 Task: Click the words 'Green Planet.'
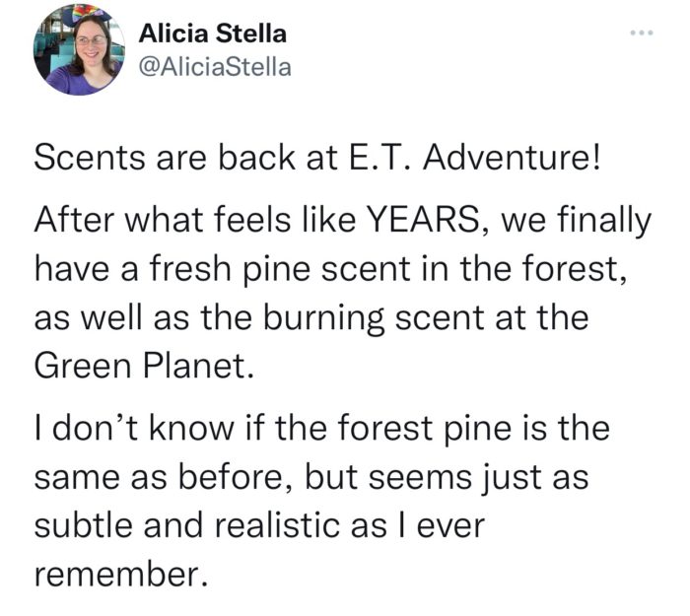pos(144,366)
